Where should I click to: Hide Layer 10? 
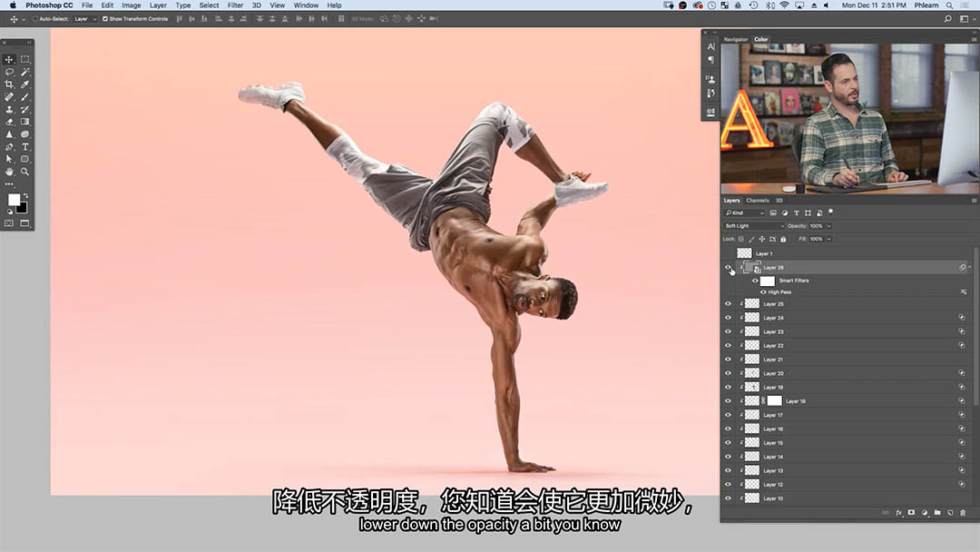click(x=728, y=498)
